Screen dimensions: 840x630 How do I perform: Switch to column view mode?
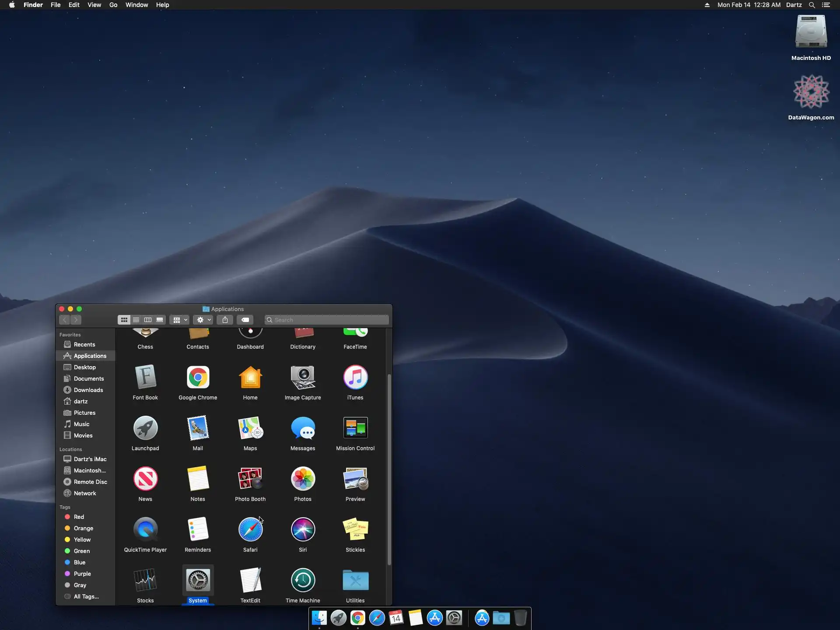(x=148, y=320)
